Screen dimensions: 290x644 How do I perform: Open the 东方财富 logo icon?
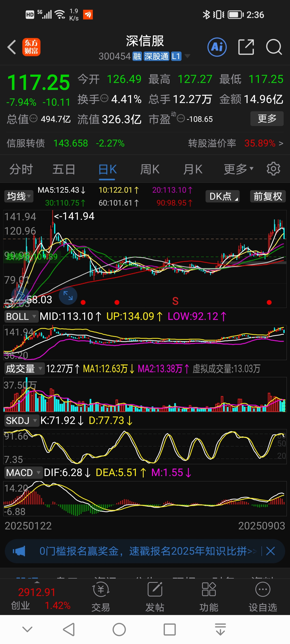[x=31, y=47]
